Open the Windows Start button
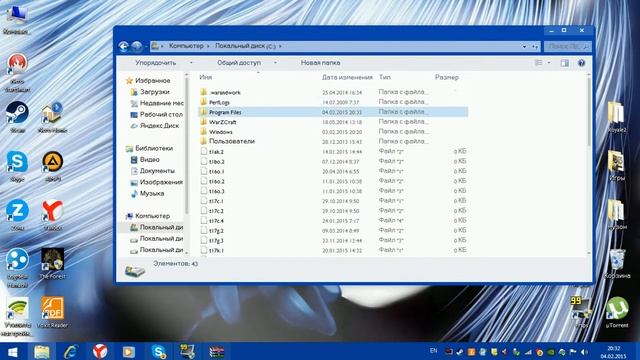 pos(12,352)
